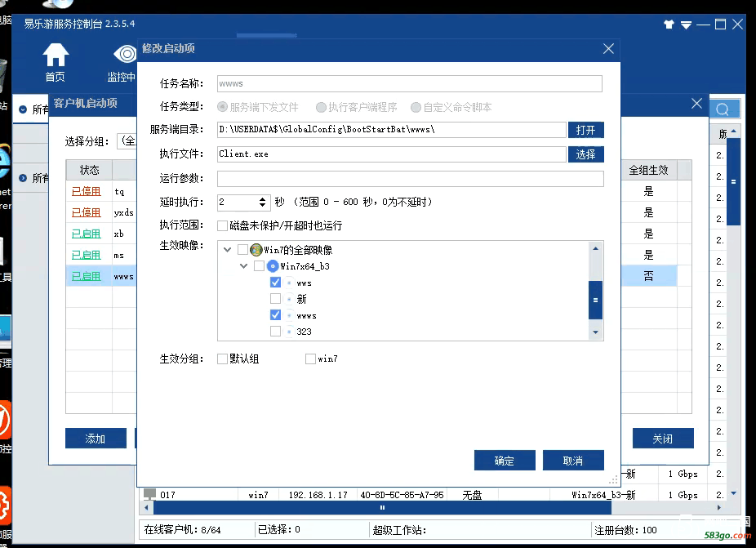The height and width of the screenshot is (548, 756).
Task: Click the 运行参数 input field
Action: coord(410,178)
